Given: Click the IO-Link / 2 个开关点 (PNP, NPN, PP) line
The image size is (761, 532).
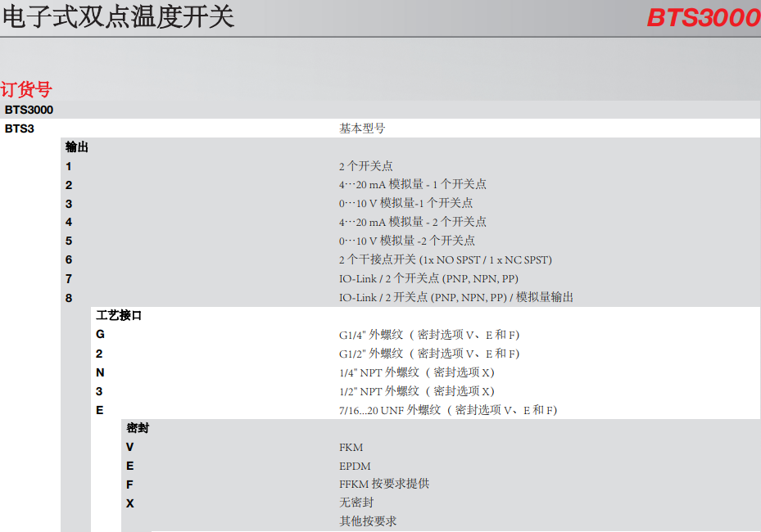Looking at the screenshot, I should [428, 278].
